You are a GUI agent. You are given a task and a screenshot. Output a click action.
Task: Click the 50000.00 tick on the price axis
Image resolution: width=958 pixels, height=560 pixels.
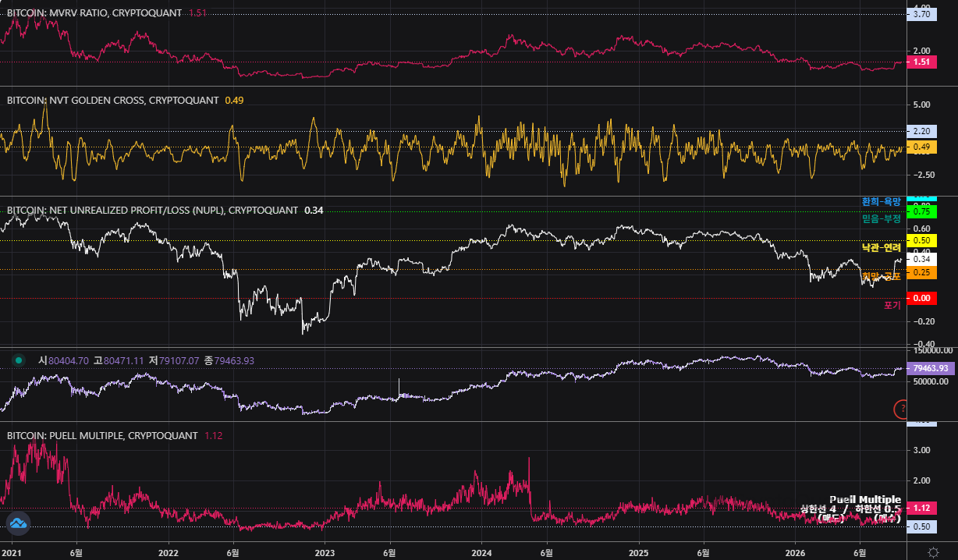(x=932, y=381)
